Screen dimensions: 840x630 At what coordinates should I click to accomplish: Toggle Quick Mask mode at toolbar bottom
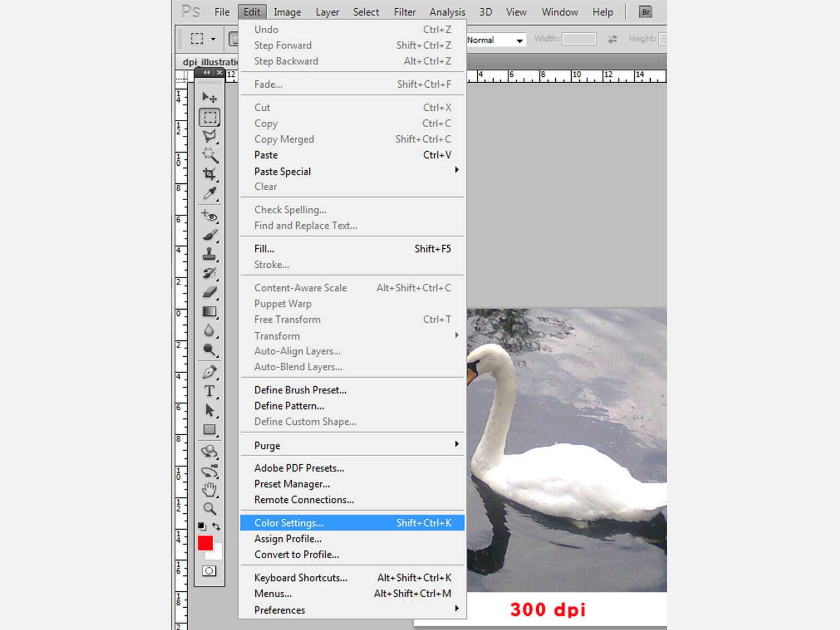[x=209, y=571]
